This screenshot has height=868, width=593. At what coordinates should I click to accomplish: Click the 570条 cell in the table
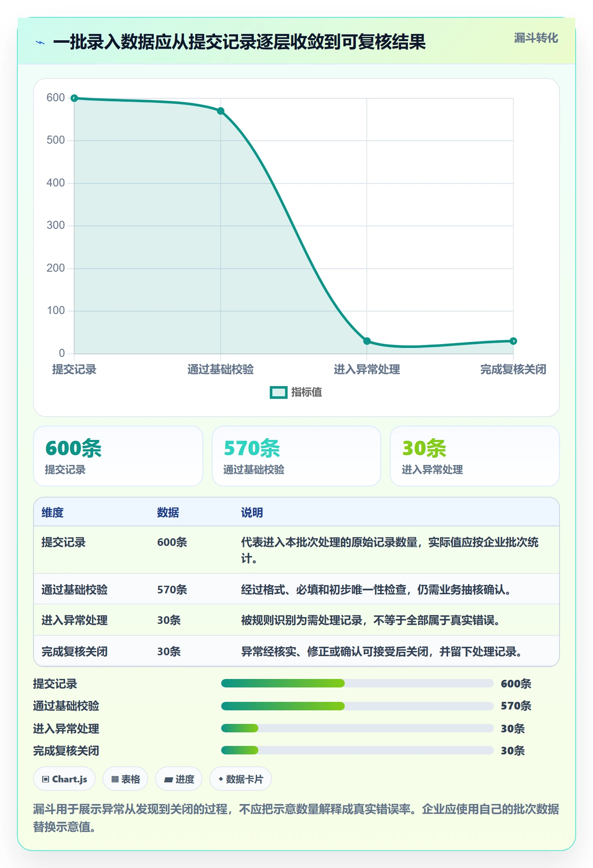tap(172, 590)
